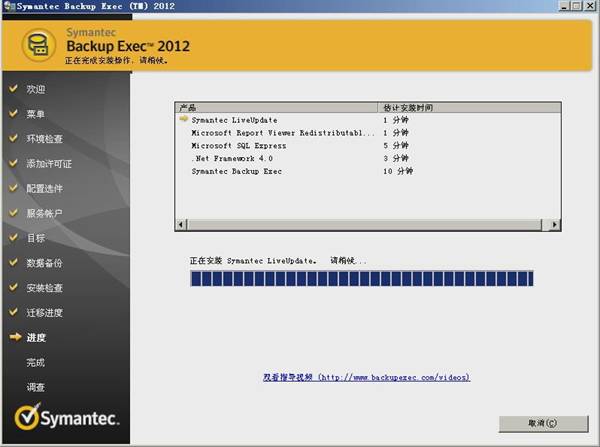Go to the 完成 step in sidebar
The width and height of the screenshot is (600, 447).
pyautogui.click(x=36, y=362)
